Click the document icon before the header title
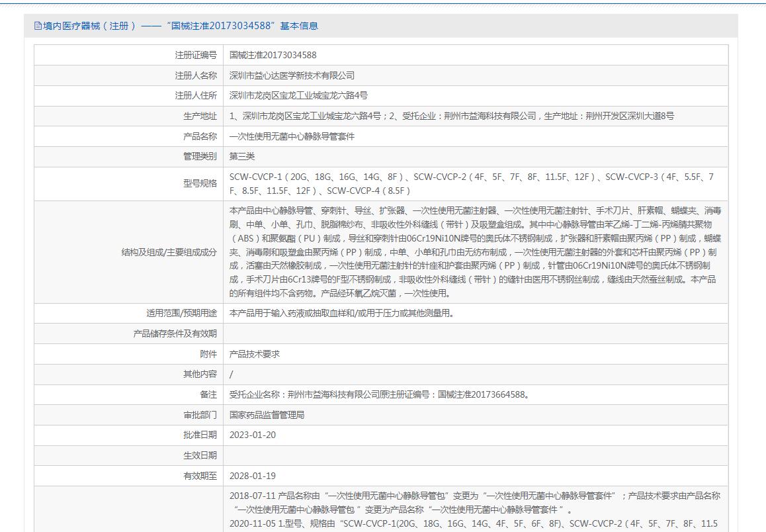766x532 pixels. pos(38,26)
